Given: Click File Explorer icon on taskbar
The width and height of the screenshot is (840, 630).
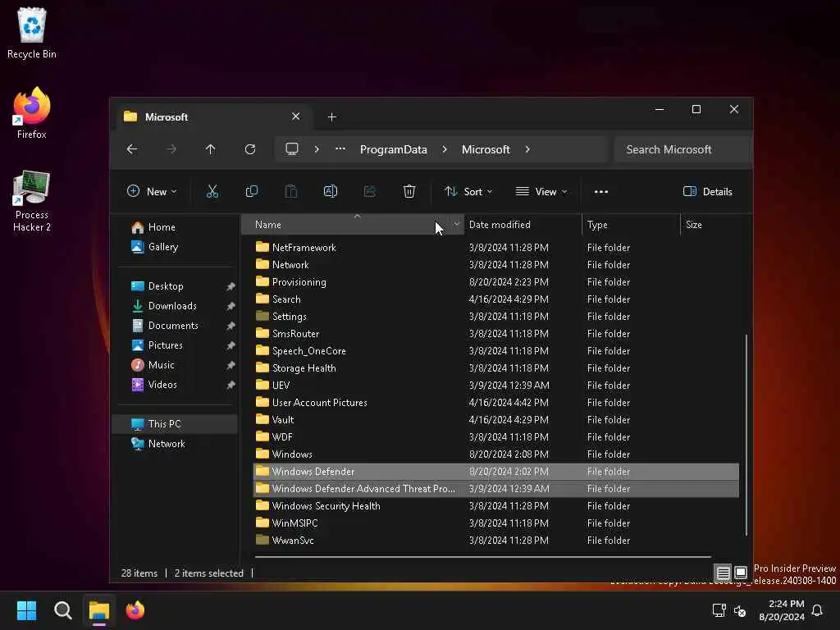Looking at the screenshot, I should click(x=99, y=610).
